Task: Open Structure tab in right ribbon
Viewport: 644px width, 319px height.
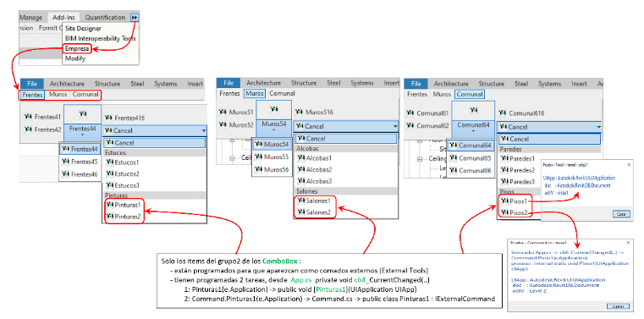Action: pyautogui.click(x=492, y=83)
